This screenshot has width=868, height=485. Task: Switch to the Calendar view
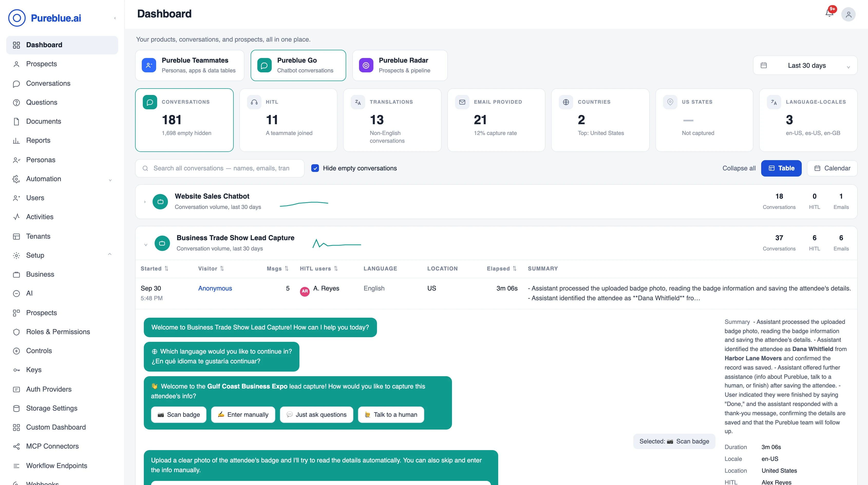pos(832,168)
